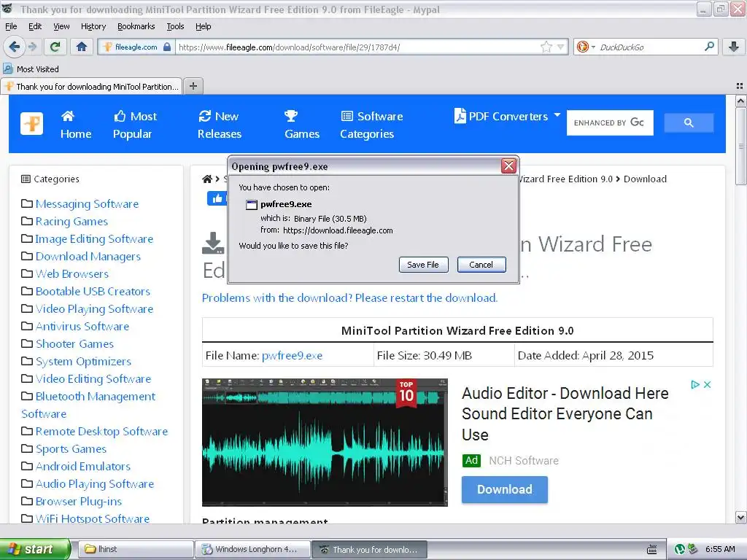Click the AdChoices triangle icon
Screen dimensions: 747x560
coord(695,384)
